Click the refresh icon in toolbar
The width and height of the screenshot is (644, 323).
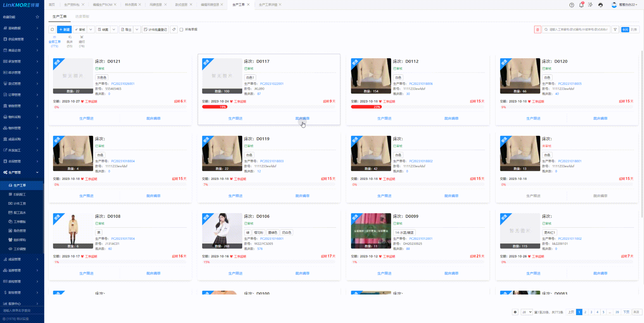[52, 29]
